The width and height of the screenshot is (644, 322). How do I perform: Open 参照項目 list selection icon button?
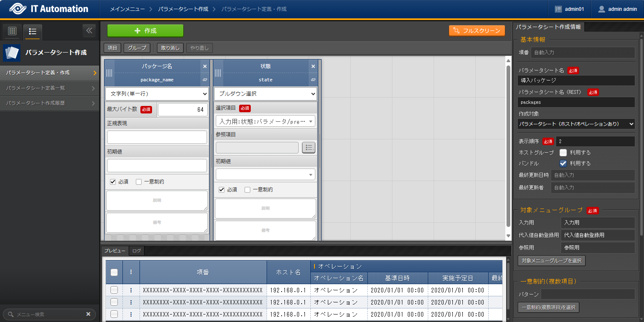click(308, 148)
